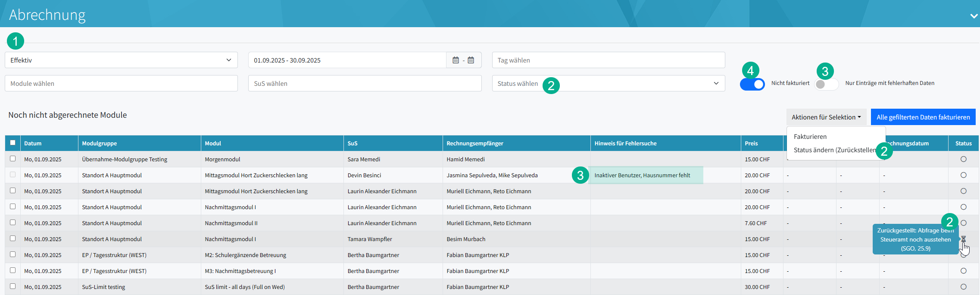Open the end date calendar picker icon
980x295 pixels.
point(471,60)
